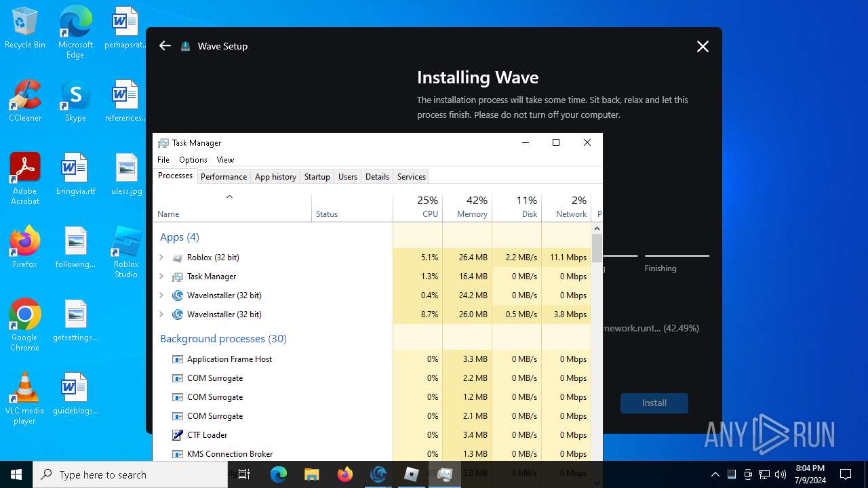Expand the second WaveInstaller (32 bit) row
This screenshot has height=488, width=868.
tap(161, 314)
